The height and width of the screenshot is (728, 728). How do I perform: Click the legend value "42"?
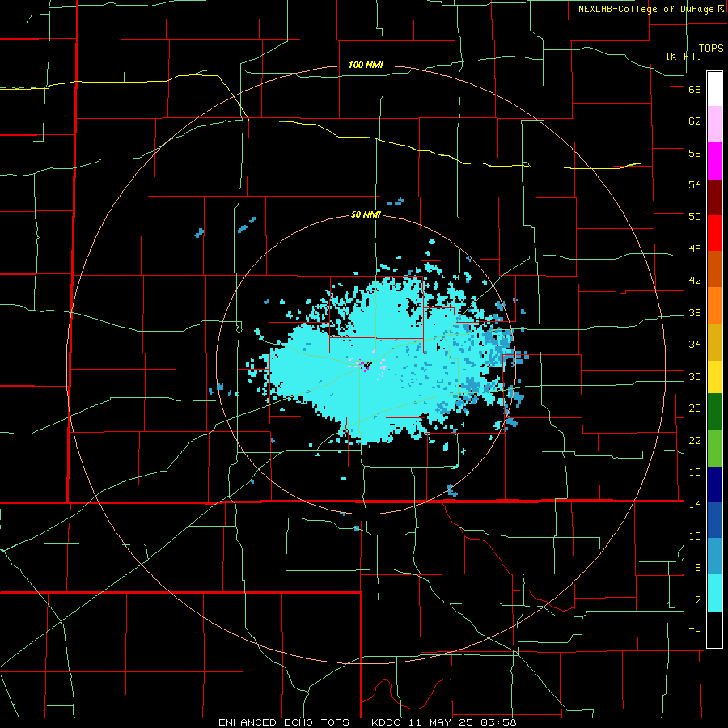(695, 281)
